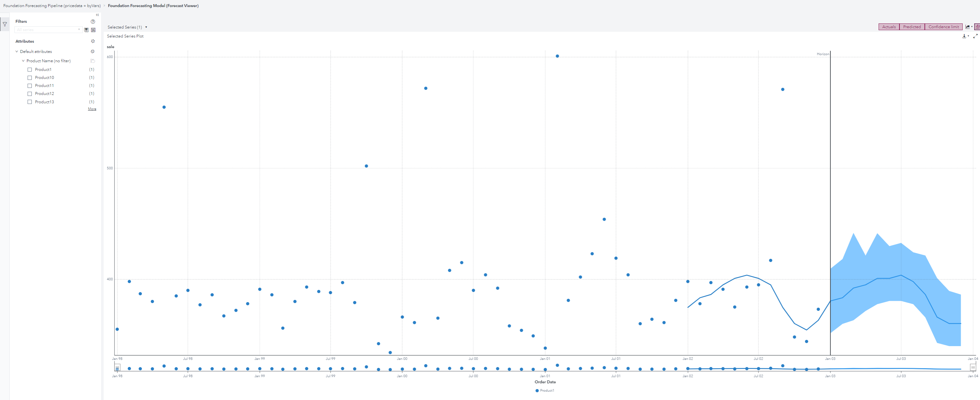Check the Product11 checkbox
This screenshot has height=400, width=980.
(x=30, y=86)
